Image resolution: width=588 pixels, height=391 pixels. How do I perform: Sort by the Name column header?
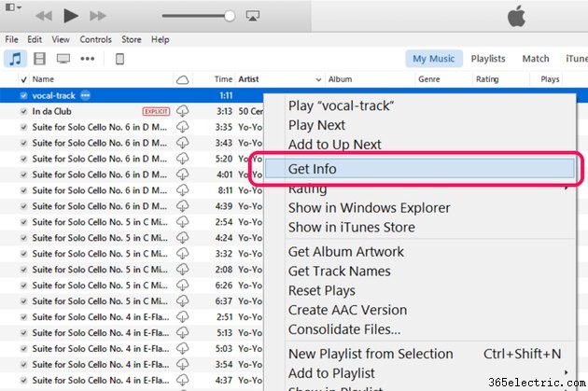tap(43, 79)
